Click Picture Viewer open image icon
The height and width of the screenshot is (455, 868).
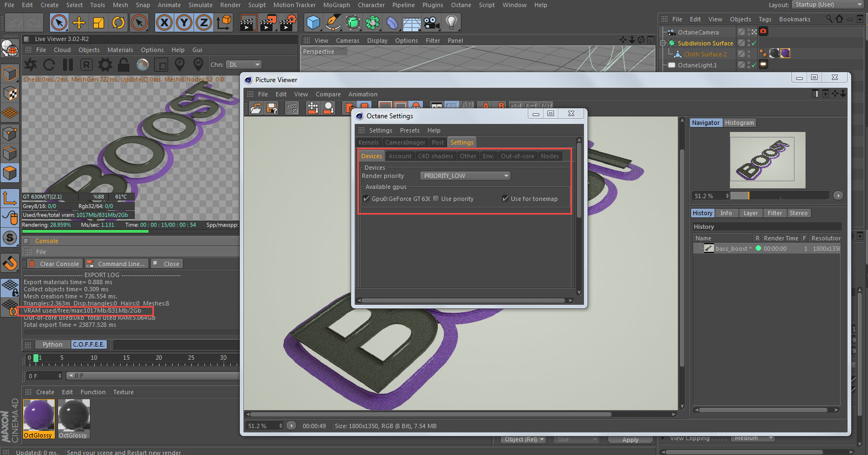tap(256, 108)
